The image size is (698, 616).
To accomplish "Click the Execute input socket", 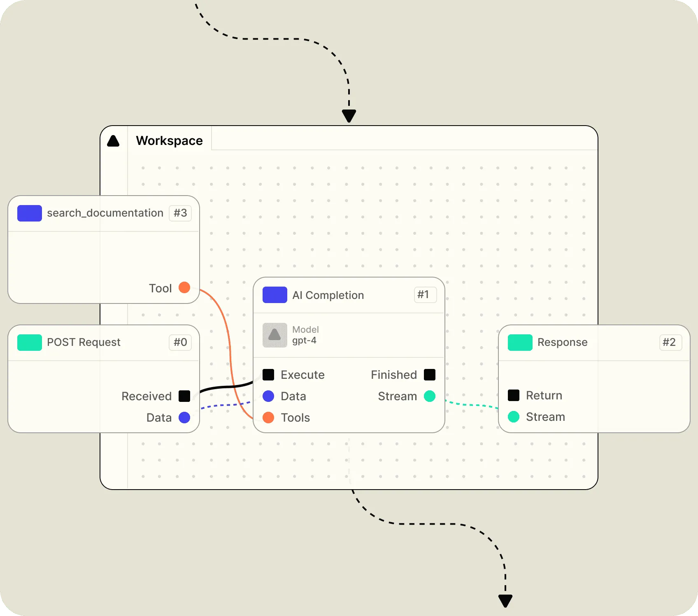I will (x=268, y=375).
